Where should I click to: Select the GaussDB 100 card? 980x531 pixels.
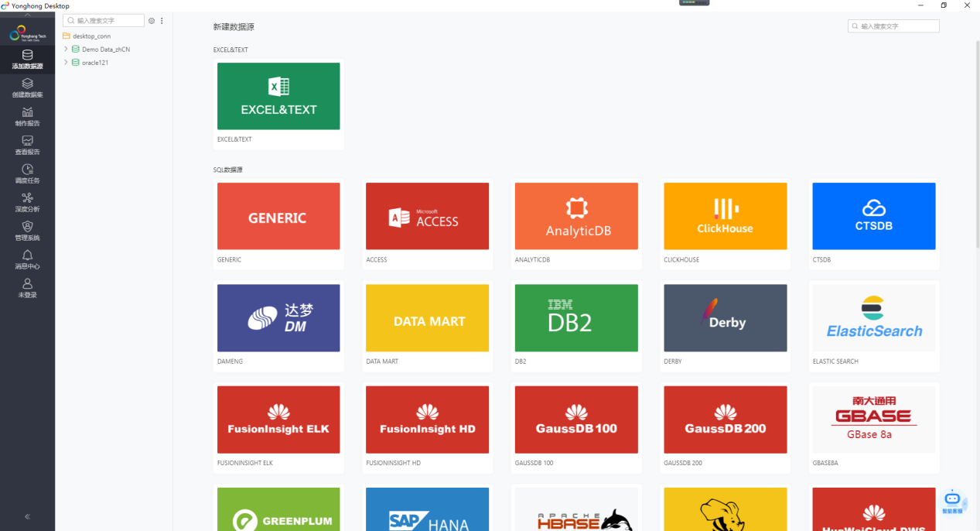coord(576,427)
